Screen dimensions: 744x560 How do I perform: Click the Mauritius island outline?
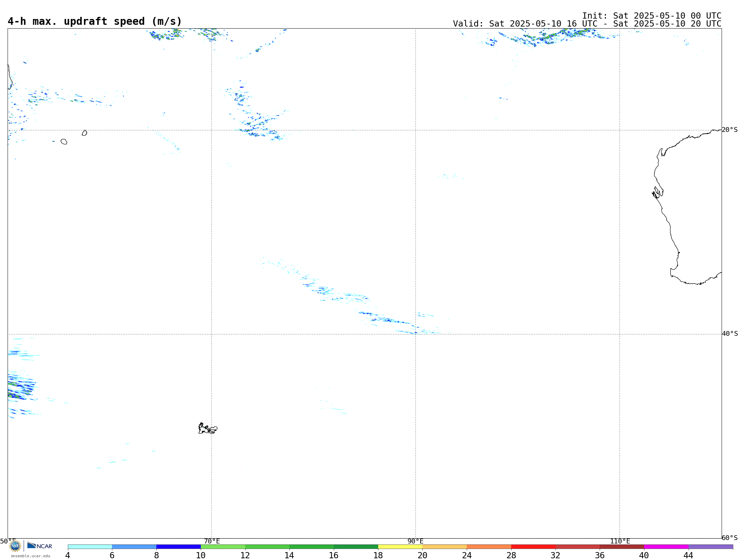pyautogui.click(x=84, y=133)
